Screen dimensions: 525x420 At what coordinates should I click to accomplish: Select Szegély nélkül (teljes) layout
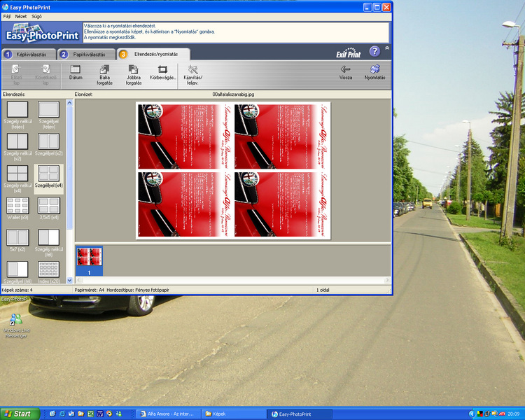coord(17,115)
